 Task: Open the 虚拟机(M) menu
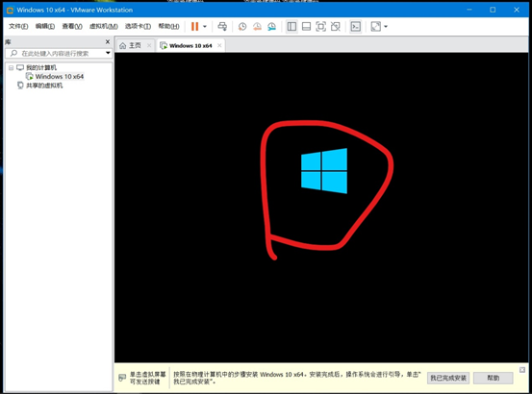point(104,26)
